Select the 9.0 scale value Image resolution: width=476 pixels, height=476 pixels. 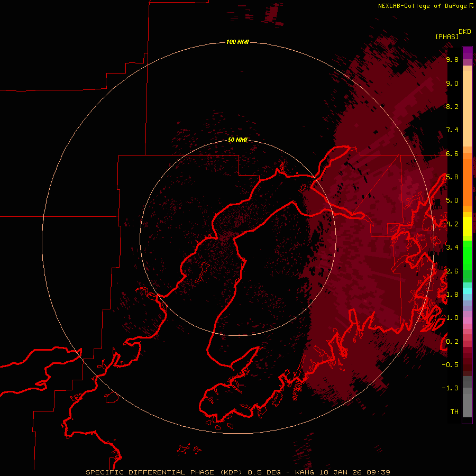(x=452, y=83)
